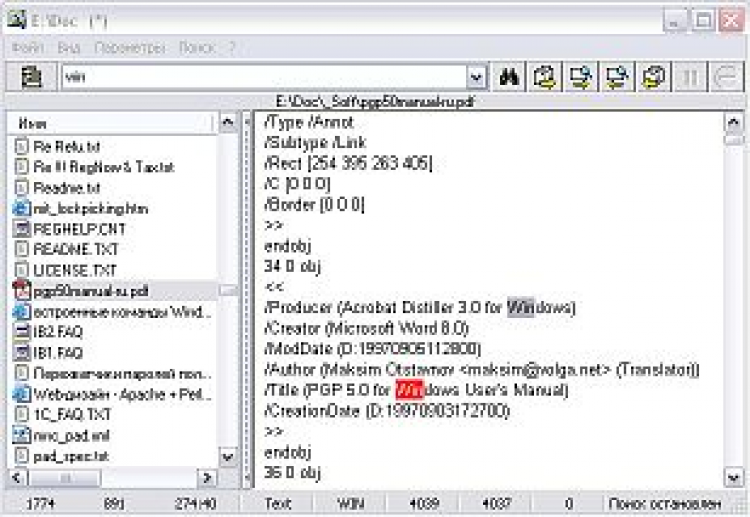Select the file pad_spec.txt
This screenshot has height=517, width=750.
[x=71, y=456]
